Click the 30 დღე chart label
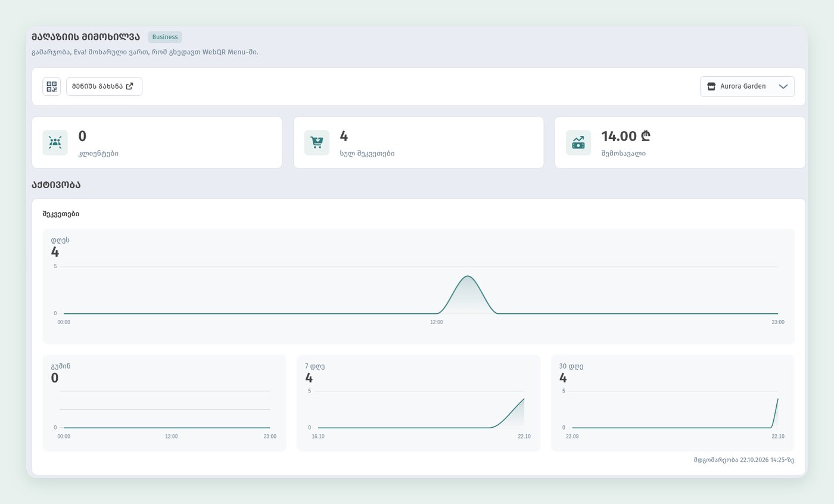Viewport: 834px width, 504px height. point(571,366)
